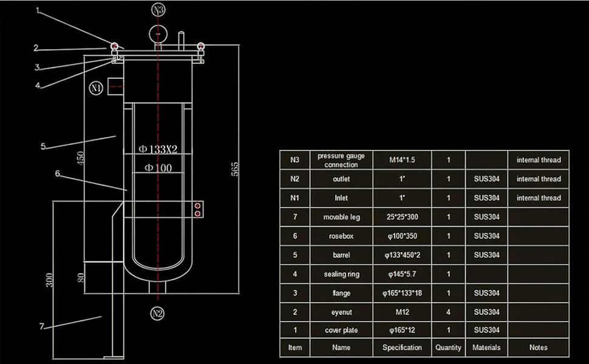This screenshot has width=589, height=364.
Task: Select the Φ133X2 diameter dimension text
Action: tap(157, 150)
